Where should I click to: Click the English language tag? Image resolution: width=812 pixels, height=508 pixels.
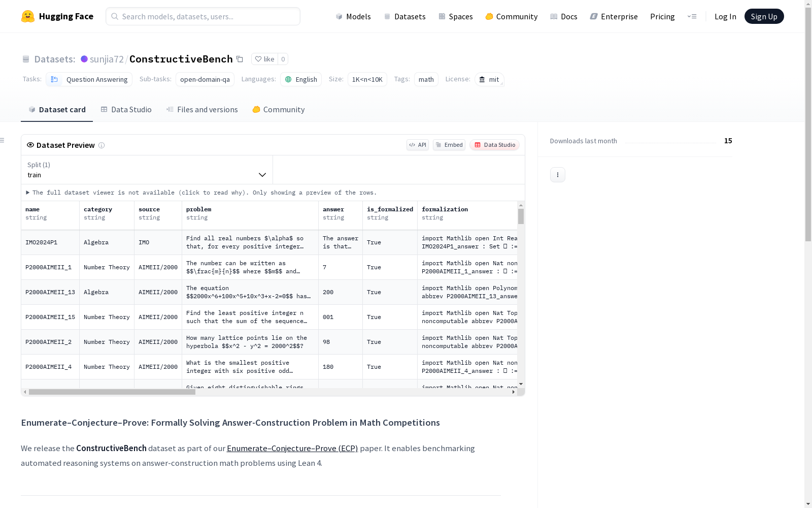coord(301,79)
